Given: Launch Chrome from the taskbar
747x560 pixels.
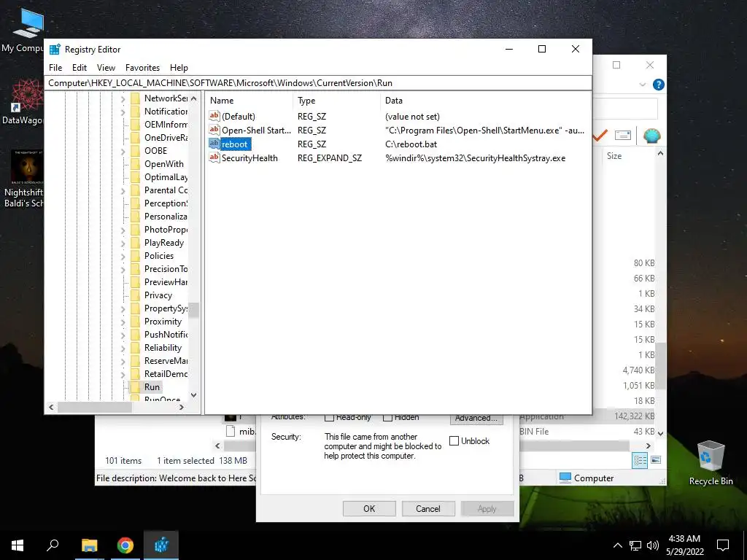Looking at the screenshot, I should coord(125,545).
